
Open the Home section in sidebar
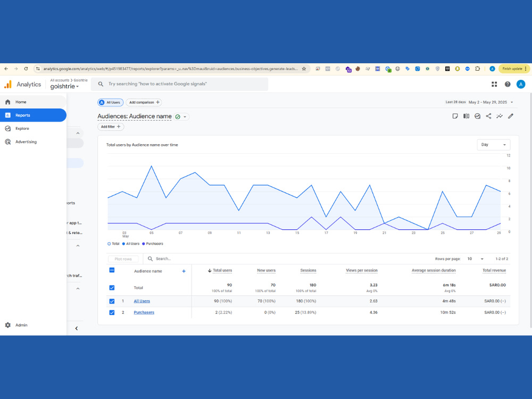click(x=33, y=102)
